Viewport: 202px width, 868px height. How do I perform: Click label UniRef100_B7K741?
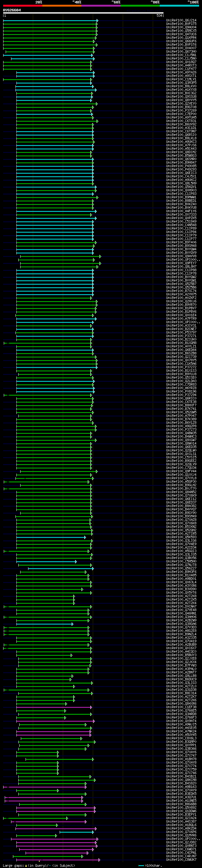coord(181,409)
